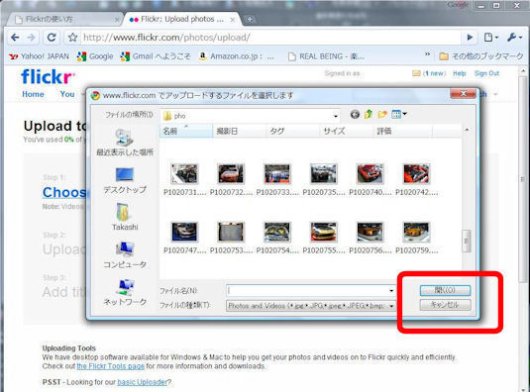This screenshot has height=392, width=530.
Task: Open the Google bookmark
Action: pyautogui.click(x=95, y=56)
